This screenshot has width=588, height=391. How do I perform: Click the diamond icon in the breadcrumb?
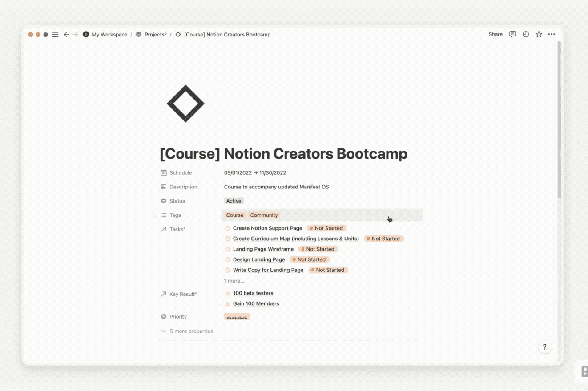178,34
